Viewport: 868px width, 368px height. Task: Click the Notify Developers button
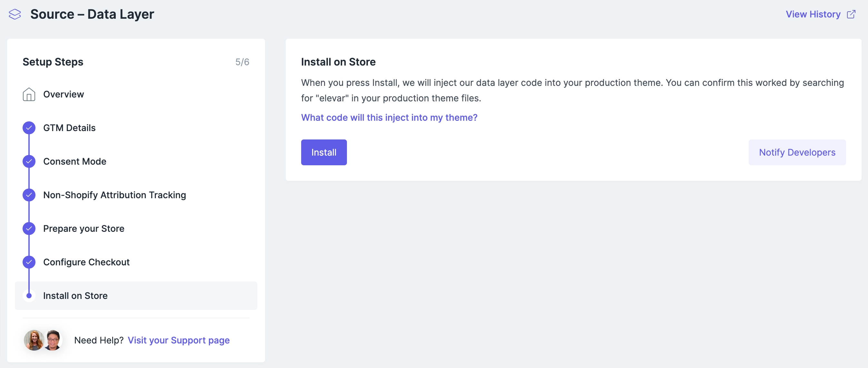797,152
